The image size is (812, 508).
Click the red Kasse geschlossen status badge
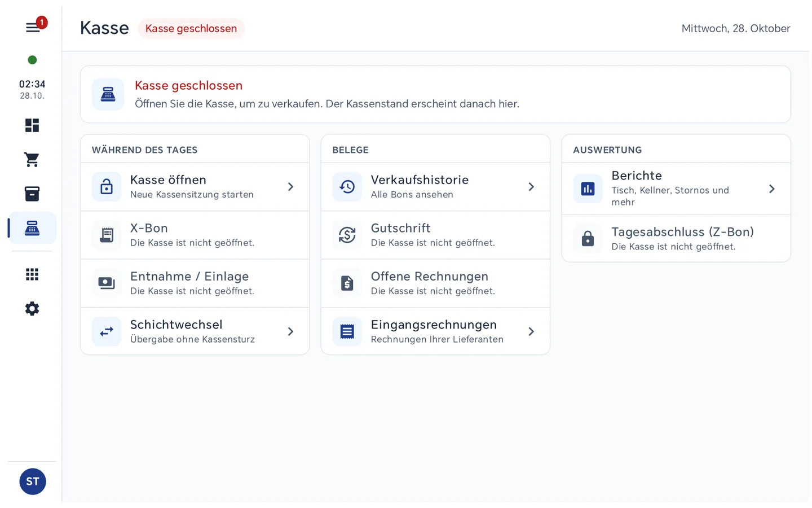[x=191, y=28]
